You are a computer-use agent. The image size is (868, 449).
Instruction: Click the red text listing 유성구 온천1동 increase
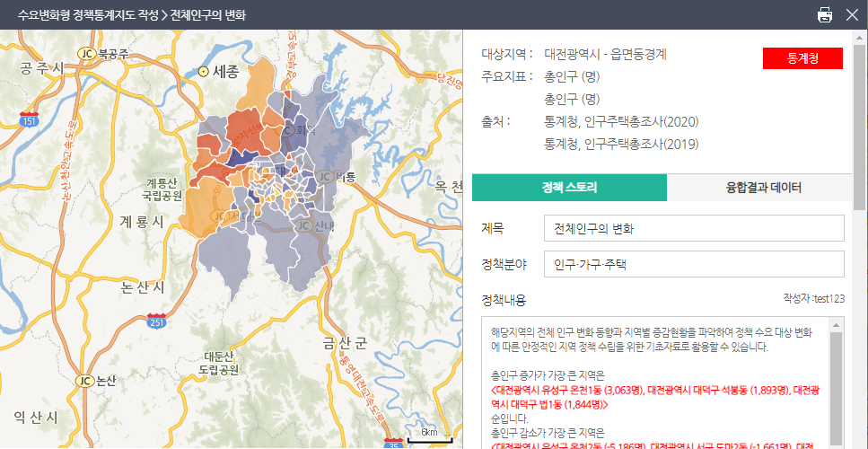point(655,398)
